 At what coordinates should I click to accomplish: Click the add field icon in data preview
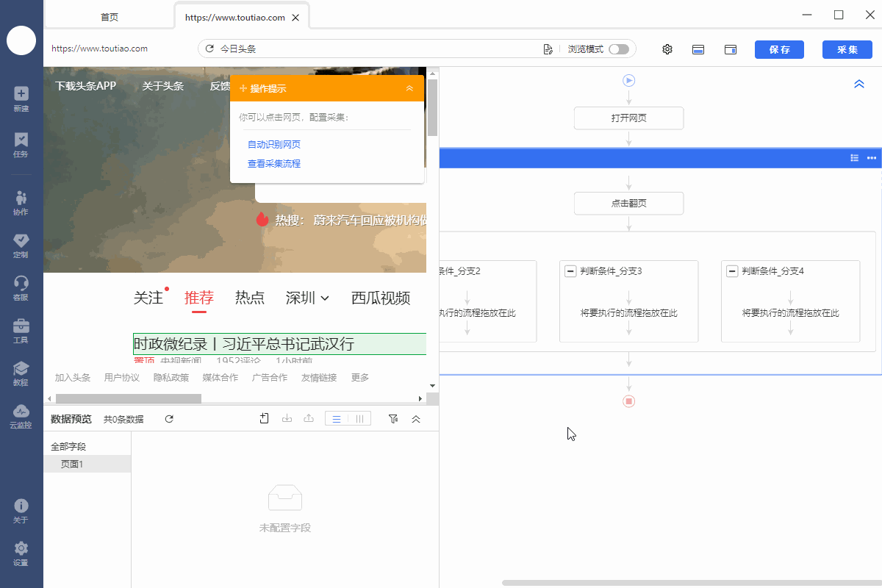pos(265,419)
